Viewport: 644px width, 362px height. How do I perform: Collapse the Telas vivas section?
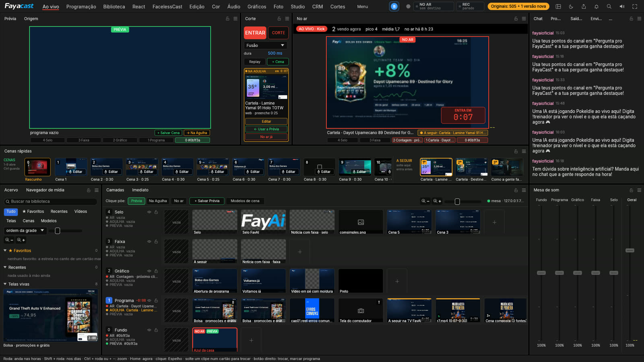click(x=5, y=284)
